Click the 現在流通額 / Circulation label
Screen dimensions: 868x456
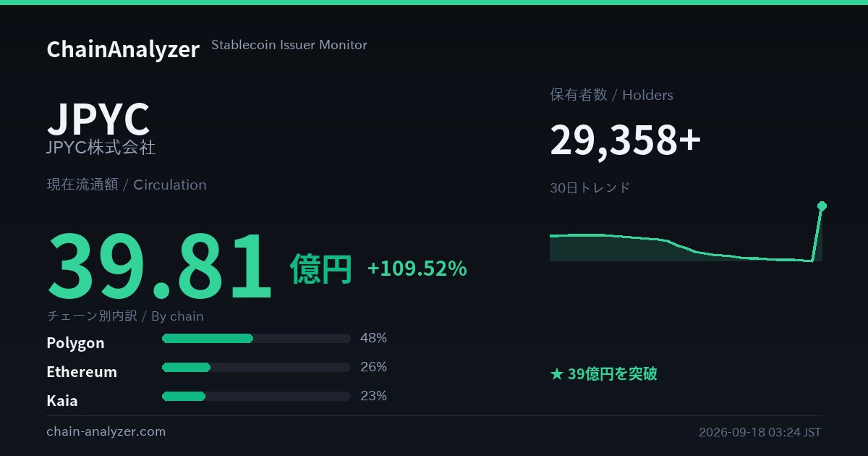[x=127, y=185]
